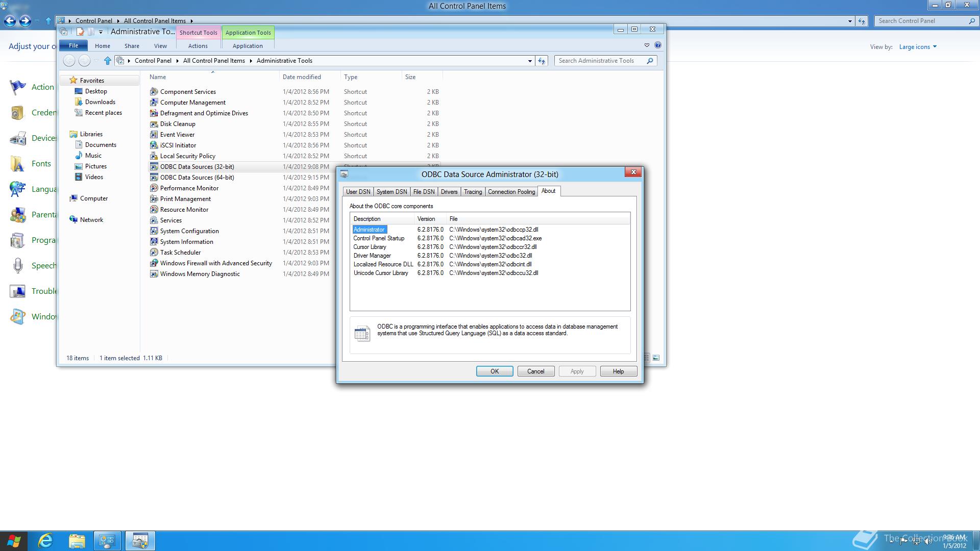
Task: Click Fonts icon in Control Panel
Action: tap(18, 164)
